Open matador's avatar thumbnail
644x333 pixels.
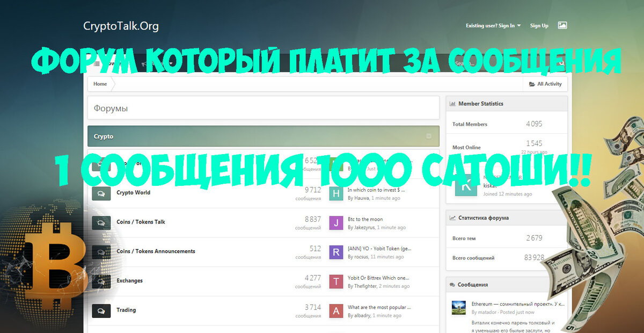[x=459, y=308]
